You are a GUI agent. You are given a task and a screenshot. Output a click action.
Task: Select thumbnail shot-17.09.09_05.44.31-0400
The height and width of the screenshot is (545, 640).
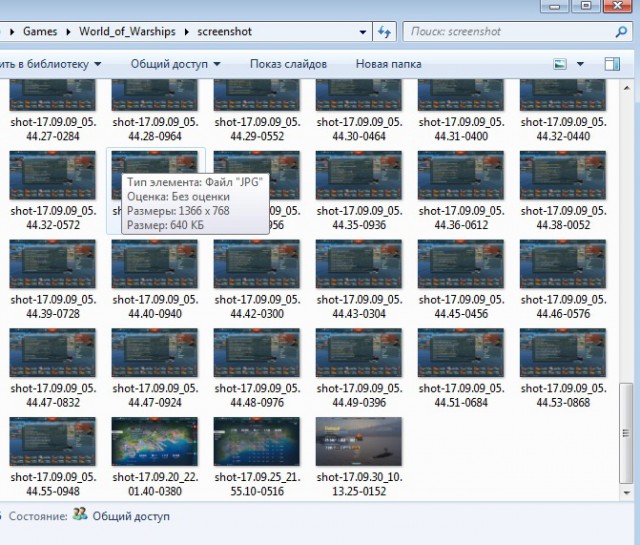coord(461,95)
